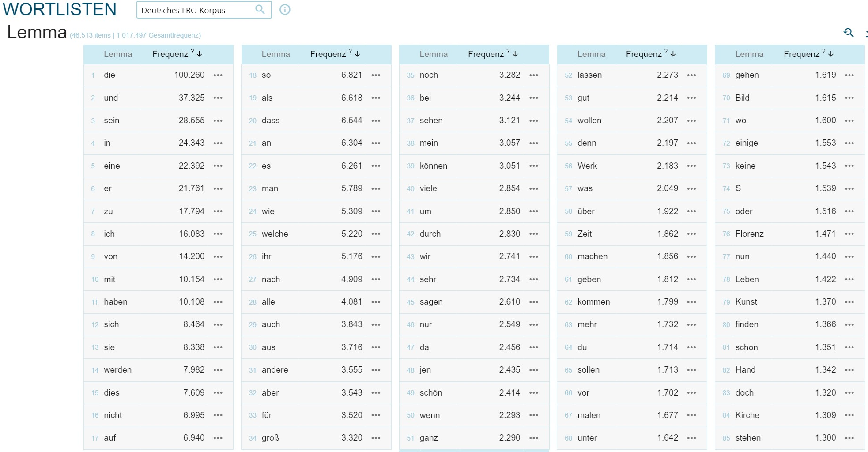Screen dimensions: 868x452
Task: Open the three-dot menu for 'noch'
Action: (x=534, y=75)
